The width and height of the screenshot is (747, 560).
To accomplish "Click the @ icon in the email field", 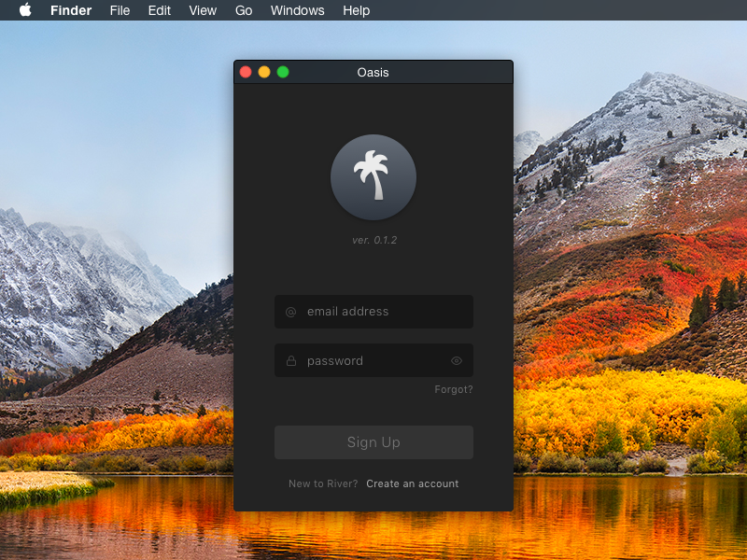I will 290,313.
